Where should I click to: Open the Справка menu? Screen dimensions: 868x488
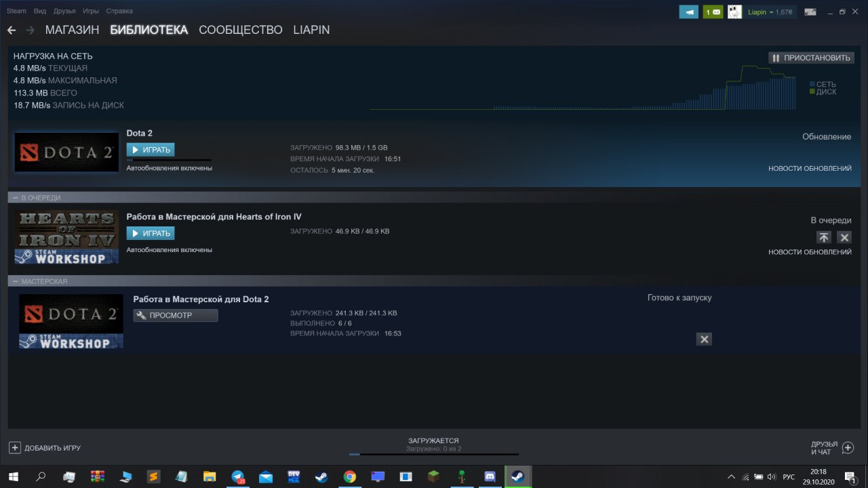[119, 12]
